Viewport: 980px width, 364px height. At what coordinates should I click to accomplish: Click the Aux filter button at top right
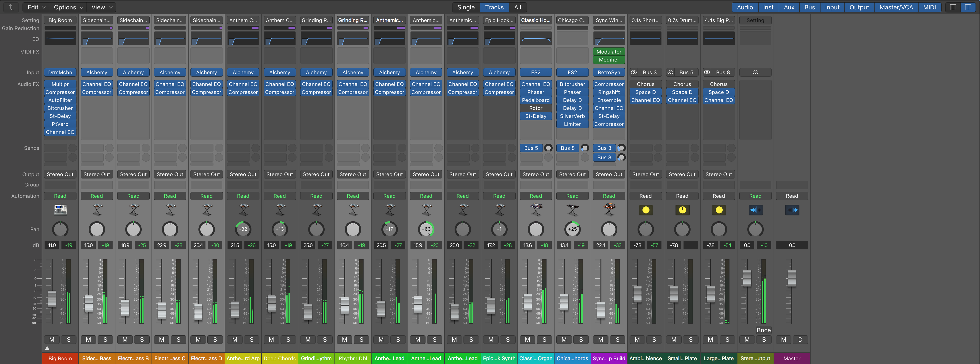[x=789, y=7]
